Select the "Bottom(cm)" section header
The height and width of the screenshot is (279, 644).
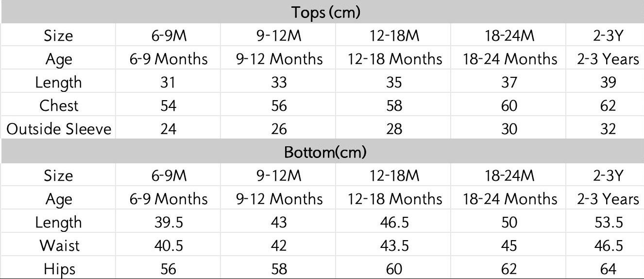tap(325, 152)
